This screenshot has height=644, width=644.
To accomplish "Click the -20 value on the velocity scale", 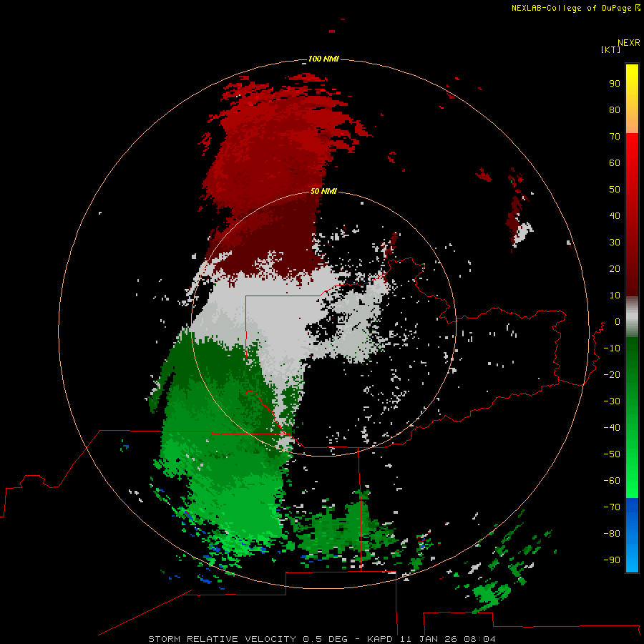I will [612, 374].
